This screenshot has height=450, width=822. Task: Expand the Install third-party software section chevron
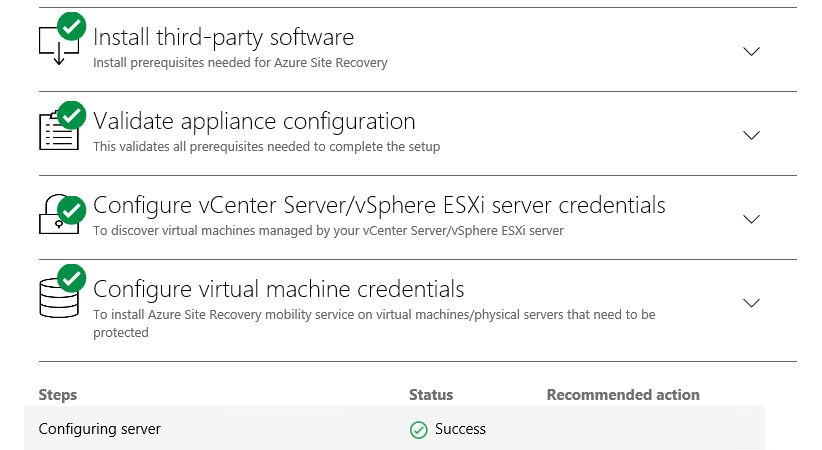751,51
